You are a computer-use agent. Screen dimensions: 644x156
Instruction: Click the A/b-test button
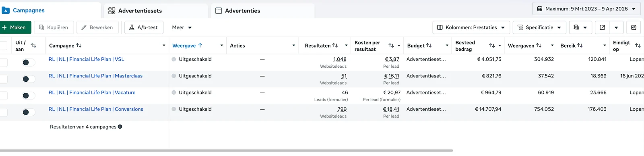[x=144, y=27]
